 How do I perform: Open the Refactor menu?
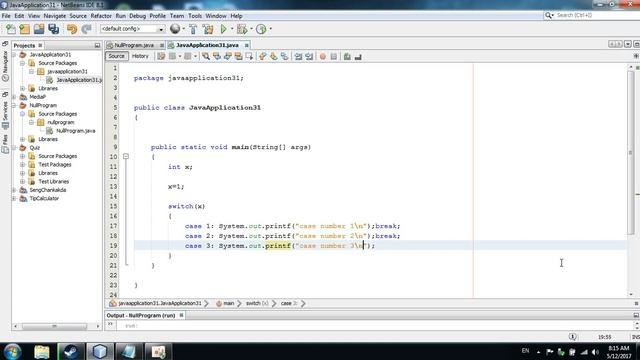[x=101, y=16]
